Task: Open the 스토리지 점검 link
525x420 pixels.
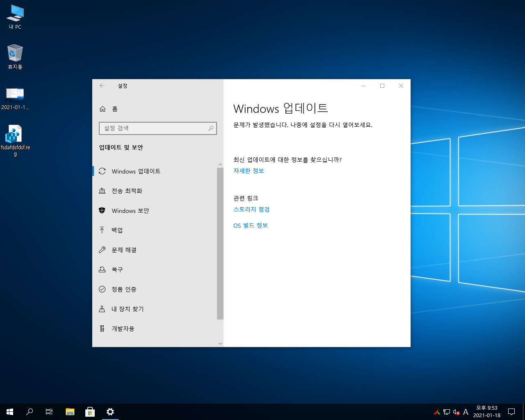Action: click(251, 210)
